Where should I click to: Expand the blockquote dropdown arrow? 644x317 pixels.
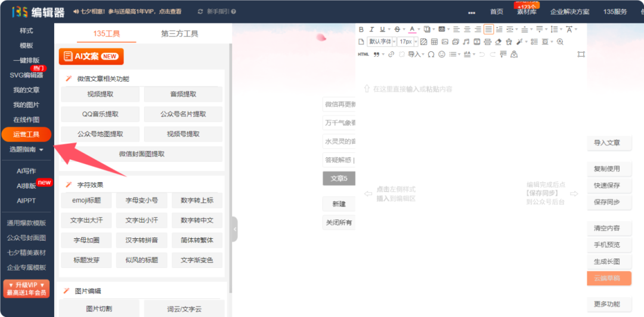[x=383, y=54]
